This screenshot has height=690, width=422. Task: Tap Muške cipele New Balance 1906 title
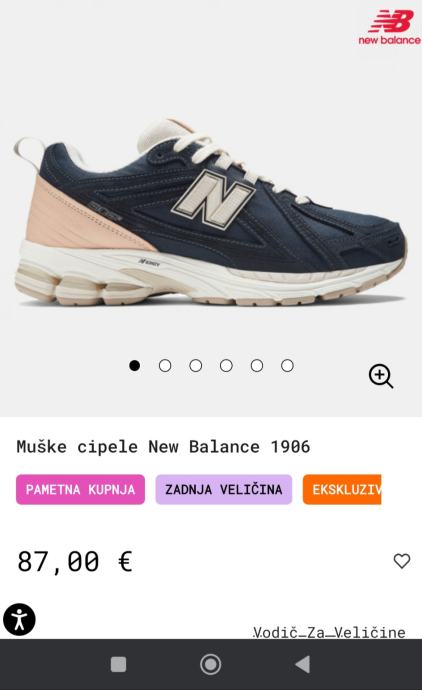[163, 447]
